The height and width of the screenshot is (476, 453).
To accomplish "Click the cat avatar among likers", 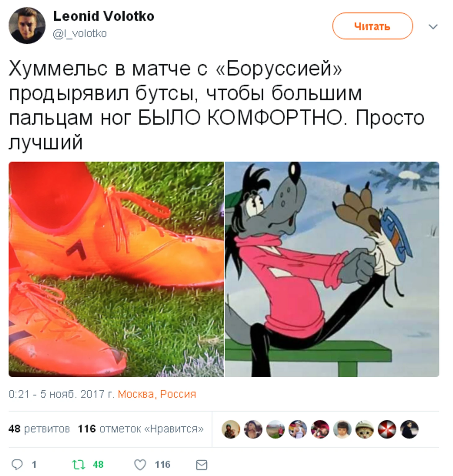I will click(x=365, y=429).
